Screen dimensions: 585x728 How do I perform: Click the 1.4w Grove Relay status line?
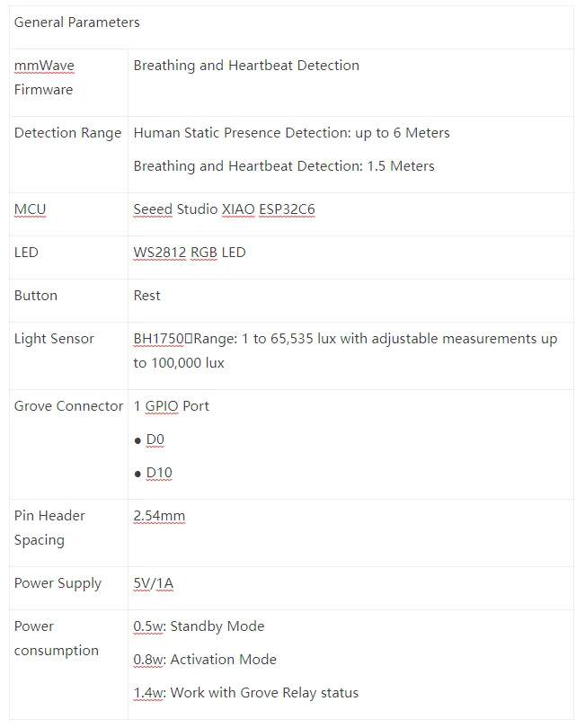[246, 693]
